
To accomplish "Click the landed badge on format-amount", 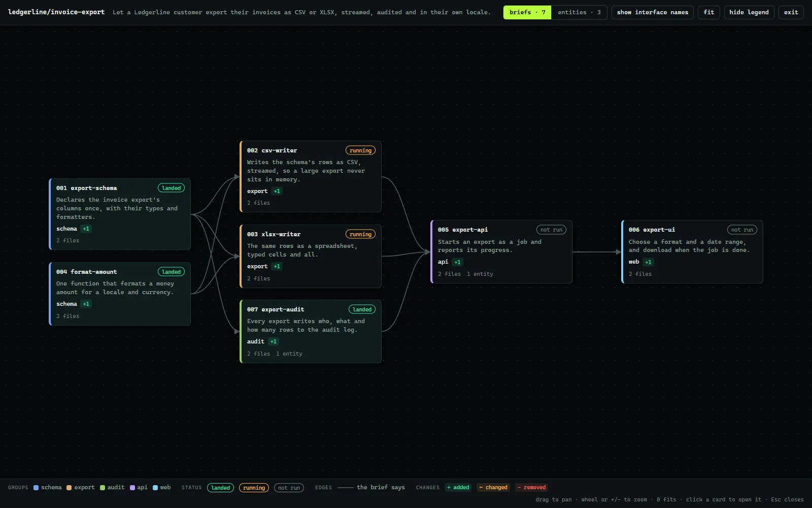I will pyautogui.click(x=172, y=272).
